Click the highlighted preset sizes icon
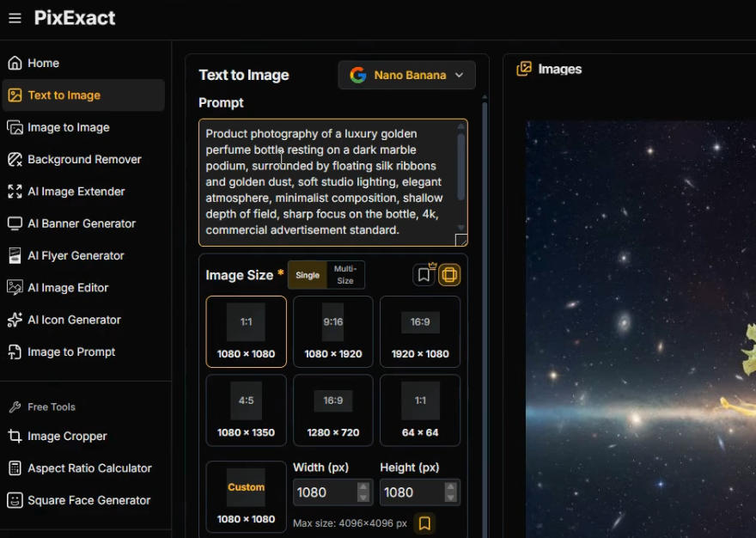The height and width of the screenshot is (538, 756). 449,275
